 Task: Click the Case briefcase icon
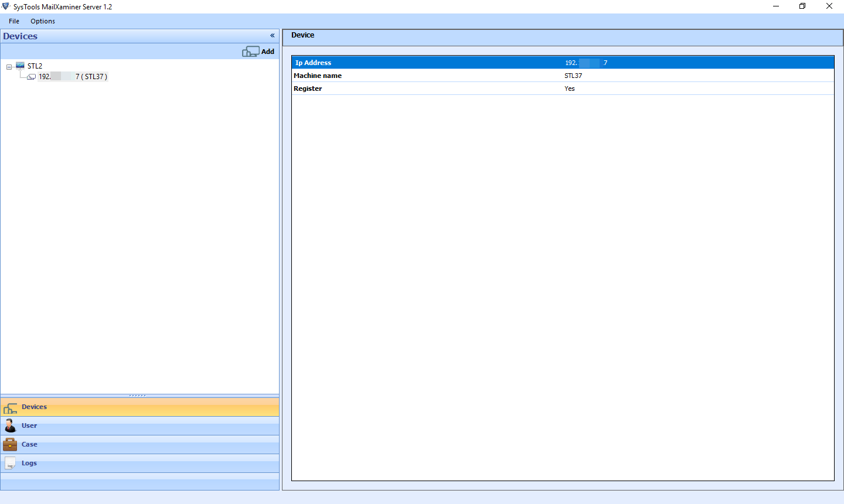point(10,445)
